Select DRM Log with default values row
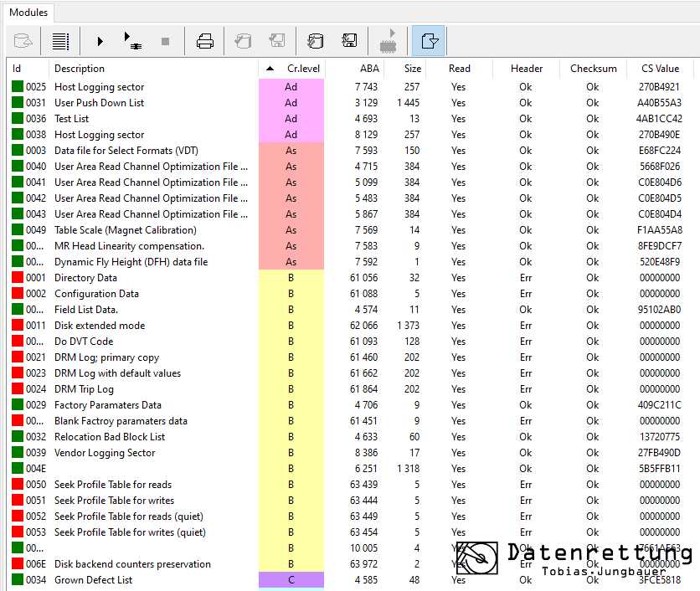700x591 pixels. [351, 373]
